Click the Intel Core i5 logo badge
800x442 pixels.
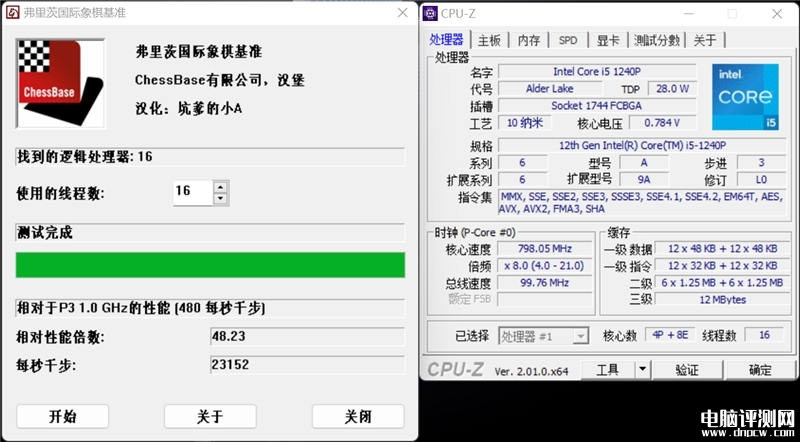click(745, 97)
